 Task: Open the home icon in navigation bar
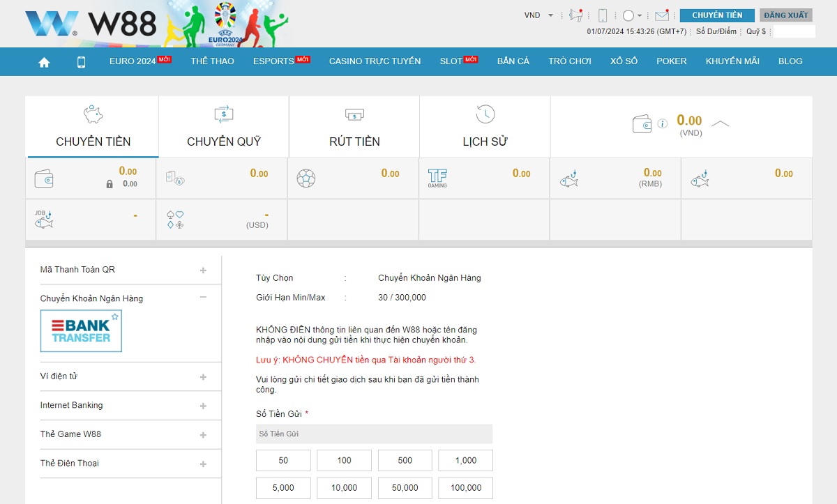point(44,61)
